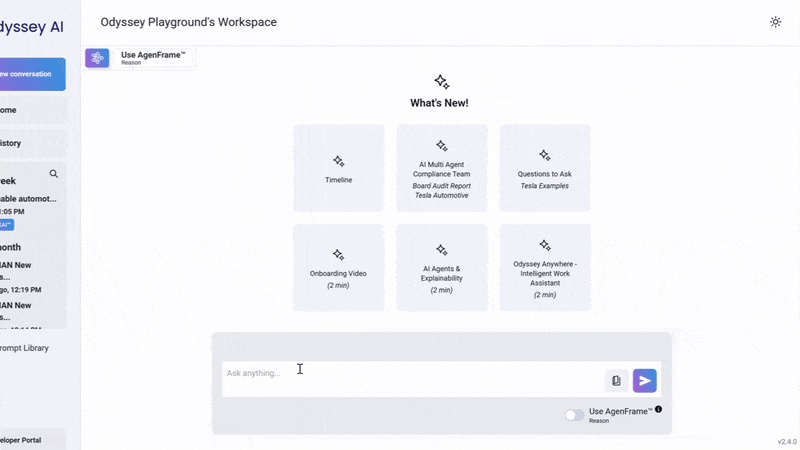Viewport: 800px width, 450px height.
Task: Enable the Use AgenFrame toggle switch
Action: coord(574,415)
